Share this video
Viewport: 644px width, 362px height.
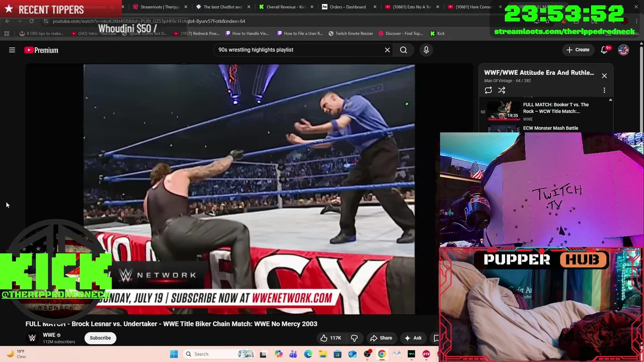(381, 338)
